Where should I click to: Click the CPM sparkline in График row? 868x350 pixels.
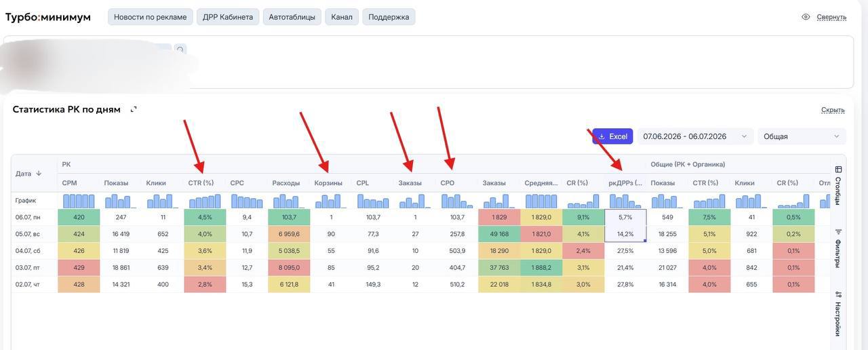(79, 201)
